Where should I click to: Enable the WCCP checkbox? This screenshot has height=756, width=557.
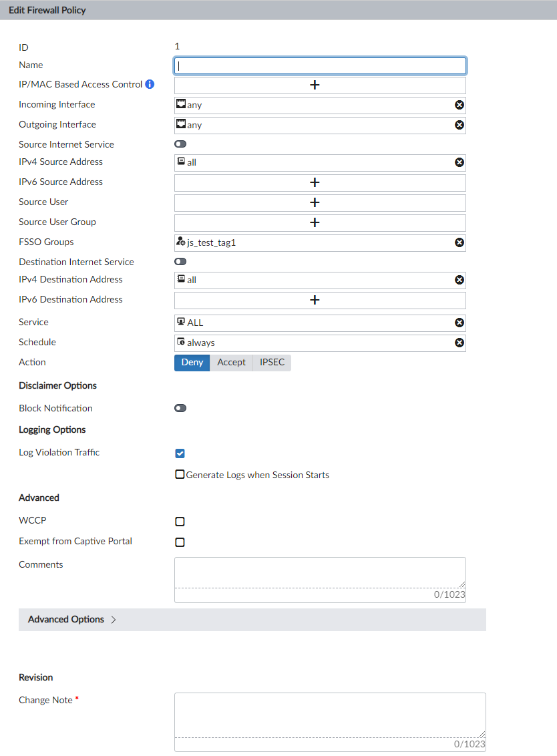180,522
